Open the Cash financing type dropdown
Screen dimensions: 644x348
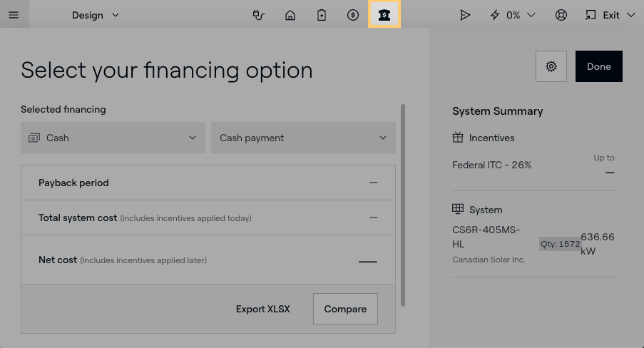click(113, 138)
